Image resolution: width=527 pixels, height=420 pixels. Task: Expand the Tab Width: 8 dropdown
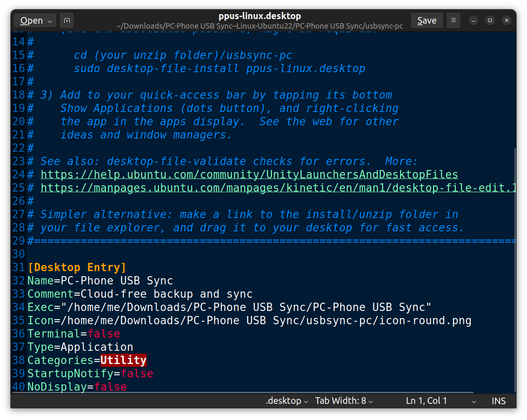[x=344, y=401]
